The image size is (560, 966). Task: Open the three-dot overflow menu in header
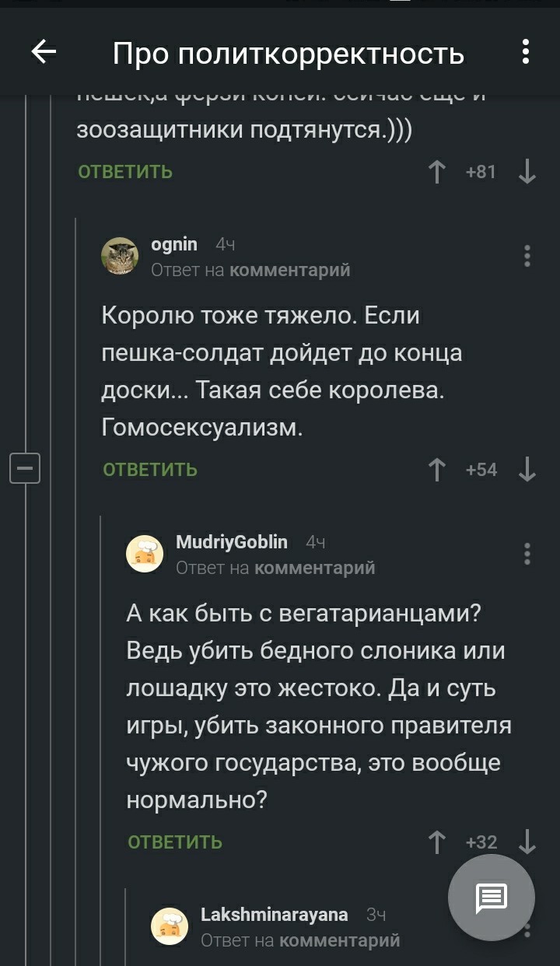pyautogui.click(x=526, y=52)
